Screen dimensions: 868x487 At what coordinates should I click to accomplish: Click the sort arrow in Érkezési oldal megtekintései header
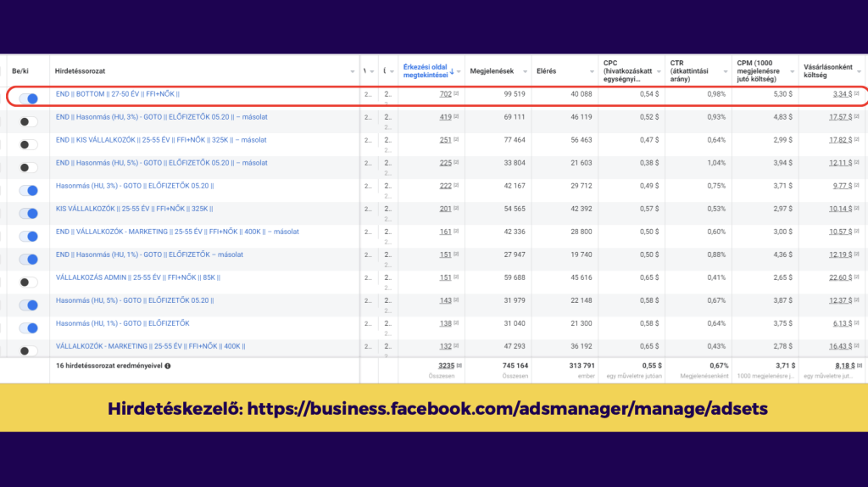tap(451, 71)
